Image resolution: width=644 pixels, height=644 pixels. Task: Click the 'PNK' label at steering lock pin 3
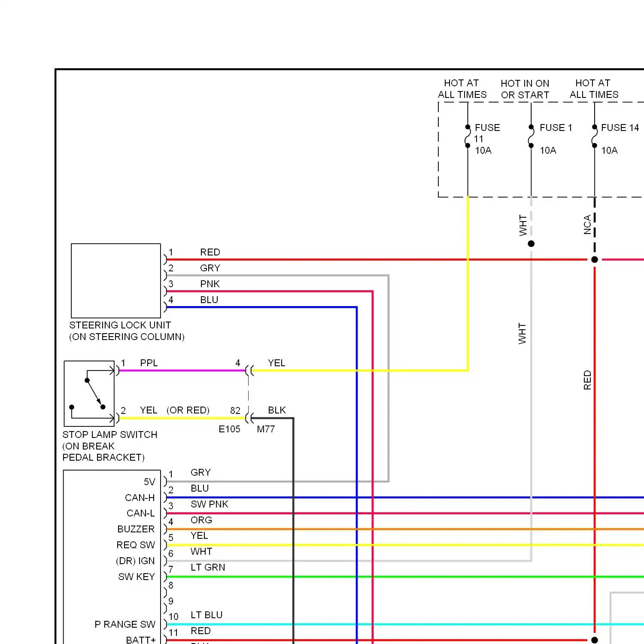(210, 284)
